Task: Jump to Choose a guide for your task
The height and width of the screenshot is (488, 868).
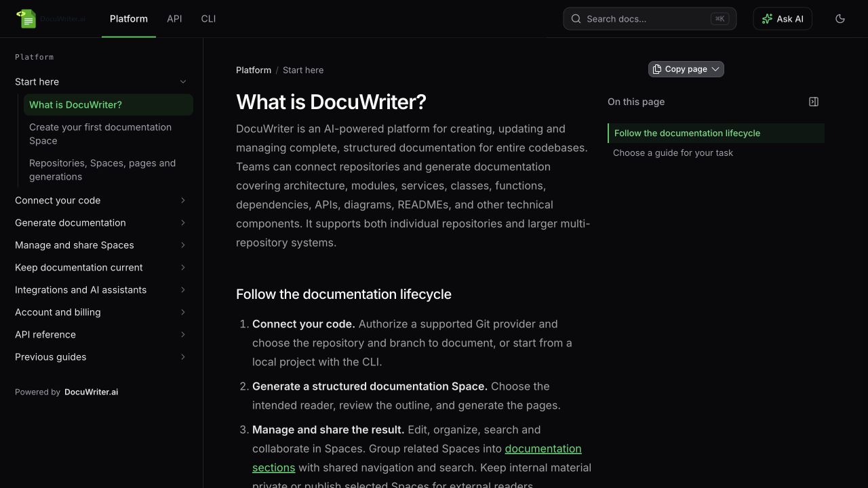Action: coord(673,152)
